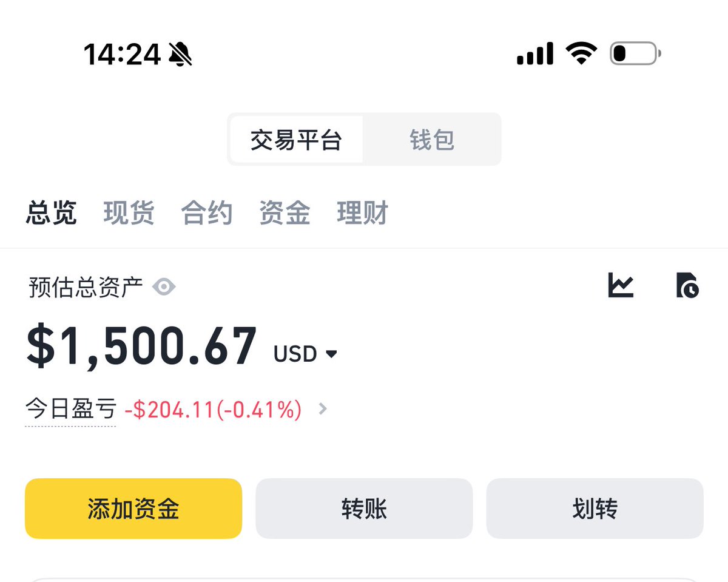
Task: Open the asset analysis chart icon
Action: [621, 285]
